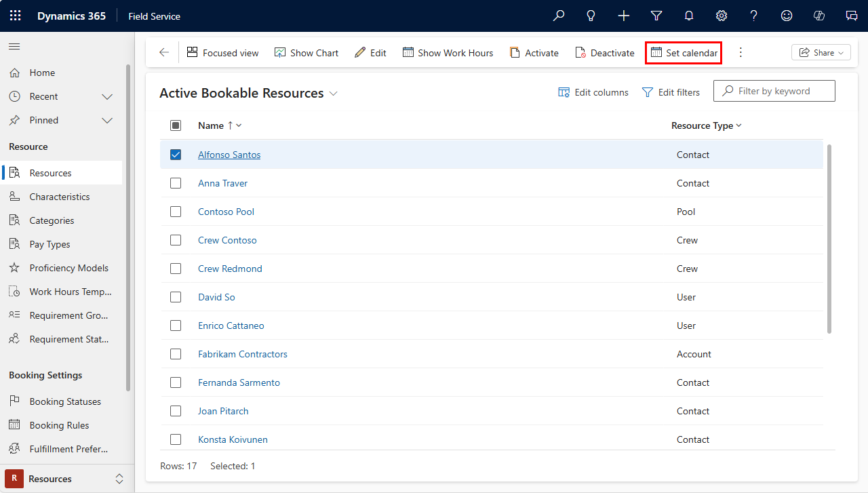Open the Active Bookable Resources view dropdown

(x=332, y=93)
